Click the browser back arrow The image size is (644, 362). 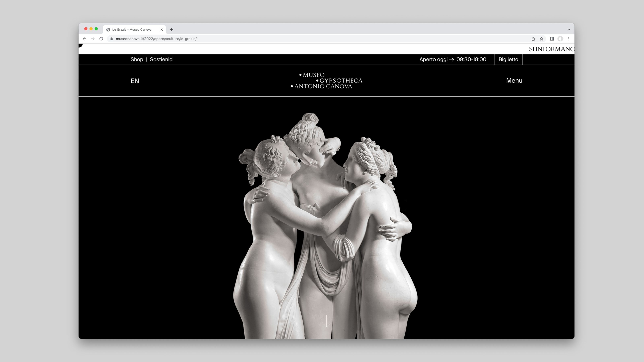point(85,39)
